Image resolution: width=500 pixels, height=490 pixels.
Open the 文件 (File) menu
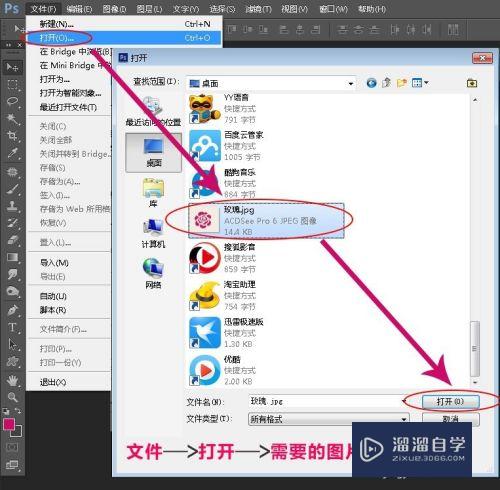tap(43, 9)
